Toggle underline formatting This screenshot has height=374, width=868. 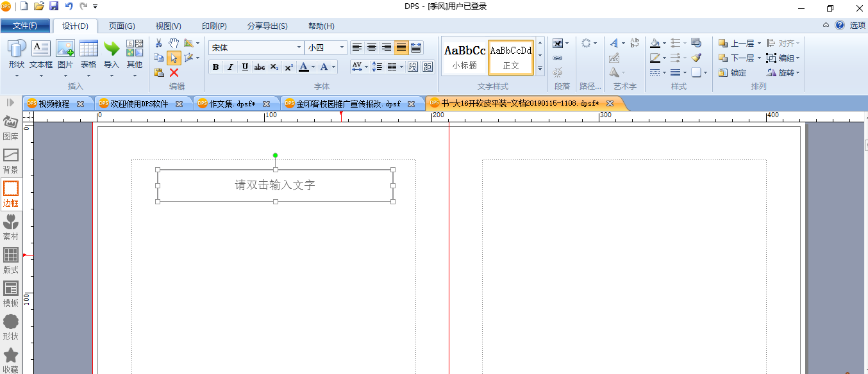point(245,67)
